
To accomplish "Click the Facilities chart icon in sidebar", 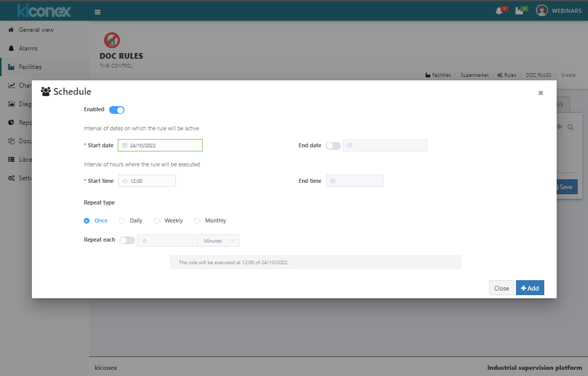I will [x=11, y=67].
